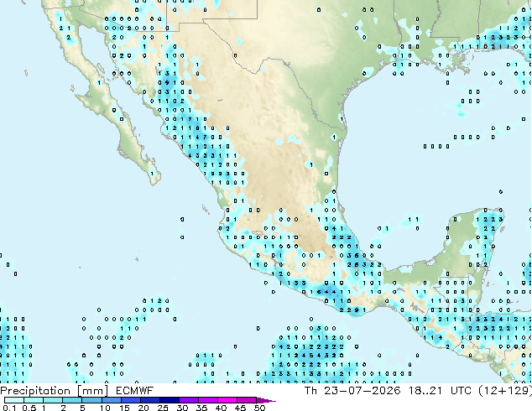Click the "45" legend scale value

point(240,408)
